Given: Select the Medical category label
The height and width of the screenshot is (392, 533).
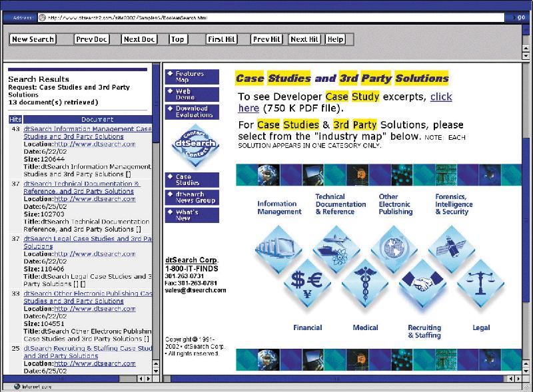Looking at the screenshot, I should tap(365, 328).
